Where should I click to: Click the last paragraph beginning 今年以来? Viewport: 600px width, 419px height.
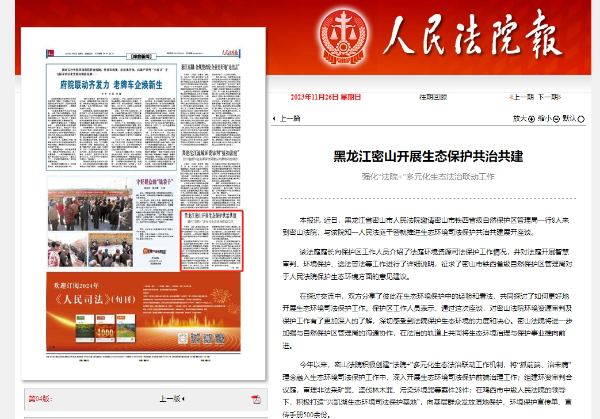(x=427, y=390)
